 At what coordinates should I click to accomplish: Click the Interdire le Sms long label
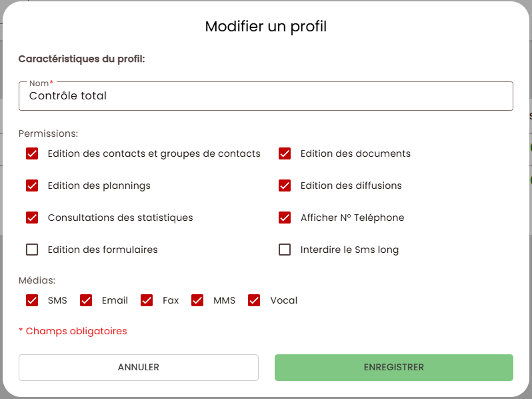[x=349, y=250]
